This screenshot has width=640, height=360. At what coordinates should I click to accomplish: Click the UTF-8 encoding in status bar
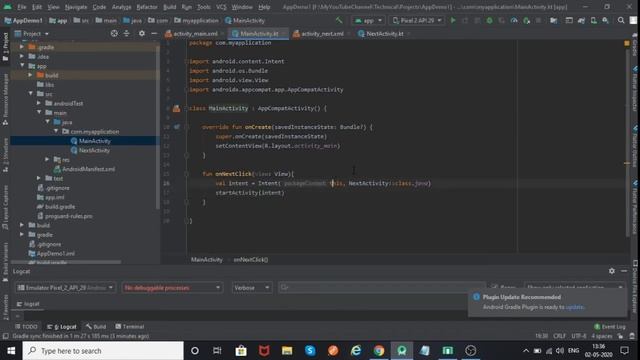[579, 336]
